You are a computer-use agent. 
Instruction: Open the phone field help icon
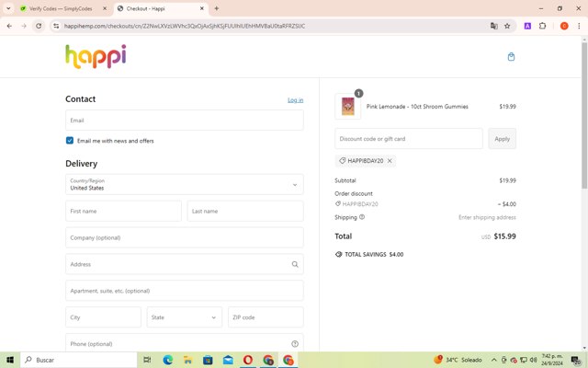(295, 343)
